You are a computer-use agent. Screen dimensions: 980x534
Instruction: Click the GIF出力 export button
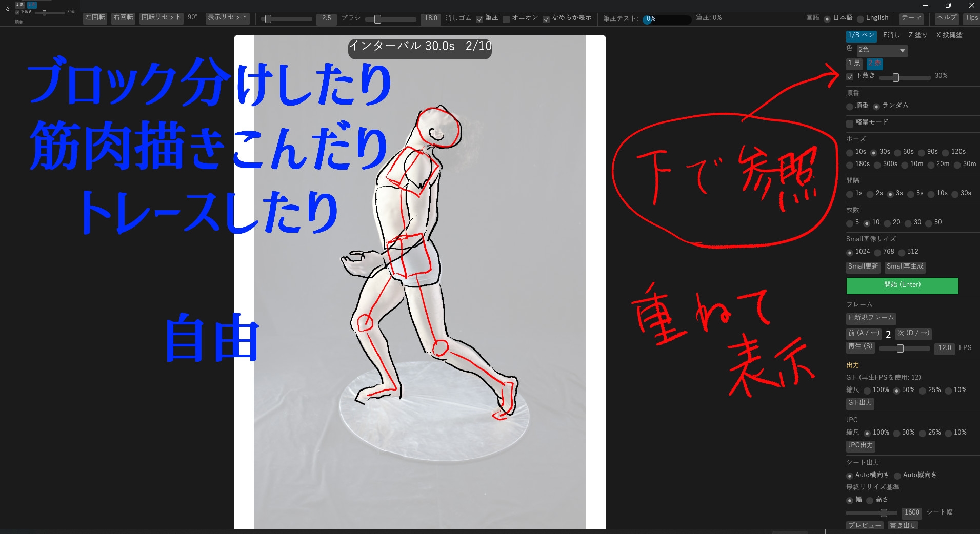point(860,403)
